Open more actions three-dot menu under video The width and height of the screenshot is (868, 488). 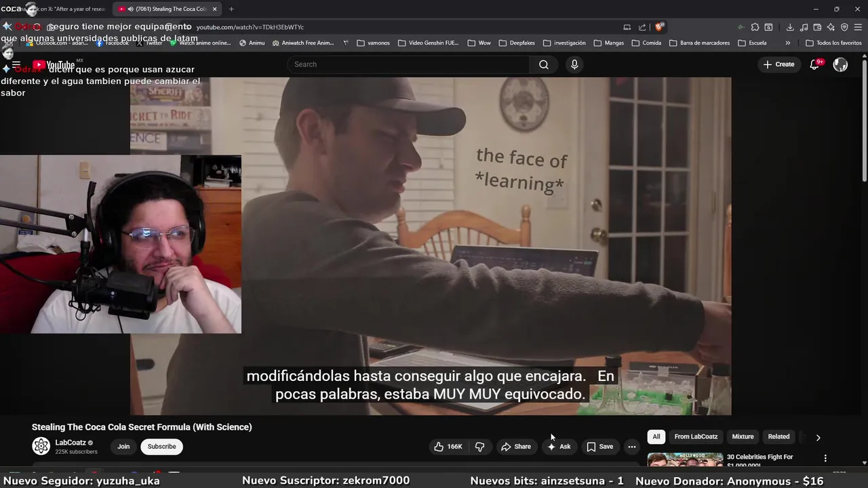pos(632,447)
